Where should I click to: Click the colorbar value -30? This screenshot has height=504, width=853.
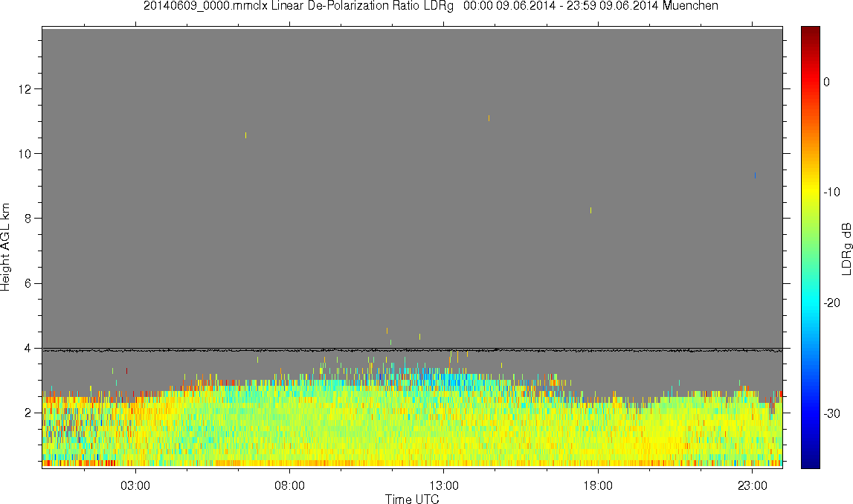831,414
